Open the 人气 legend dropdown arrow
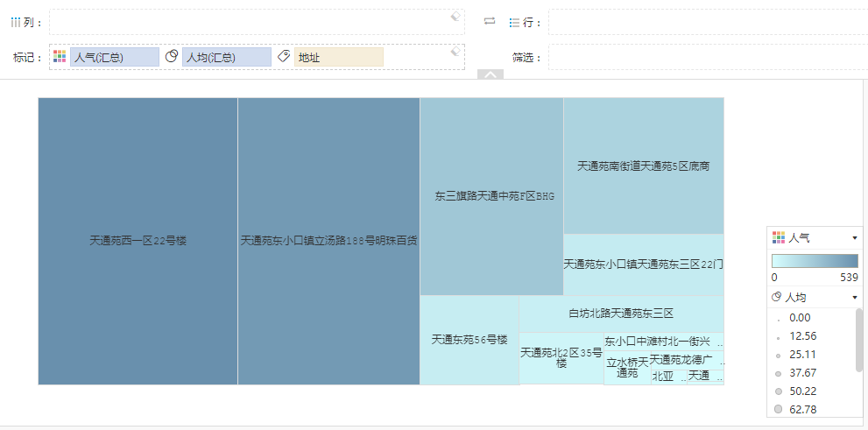This screenshot has width=868, height=430. click(855, 238)
